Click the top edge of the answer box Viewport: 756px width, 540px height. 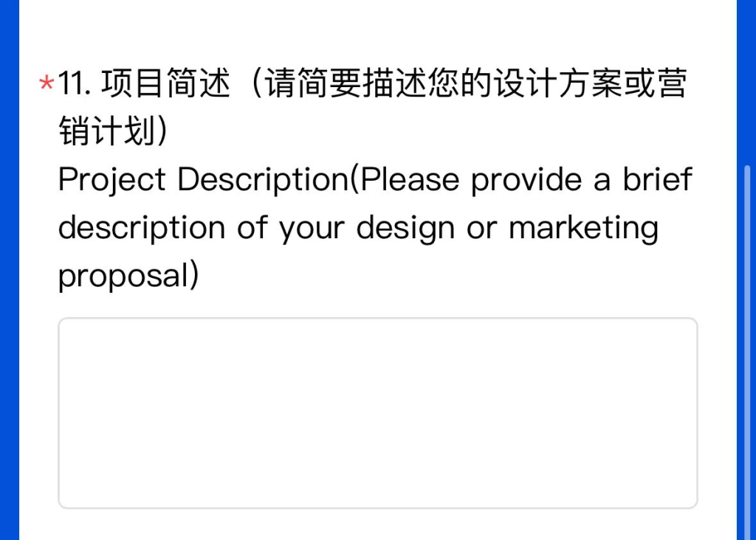(377, 319)
